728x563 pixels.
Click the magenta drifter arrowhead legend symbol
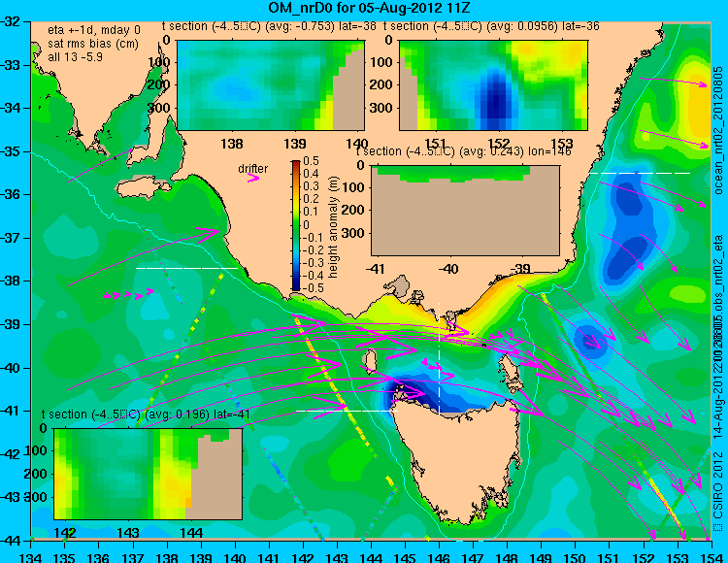(253, 178)
